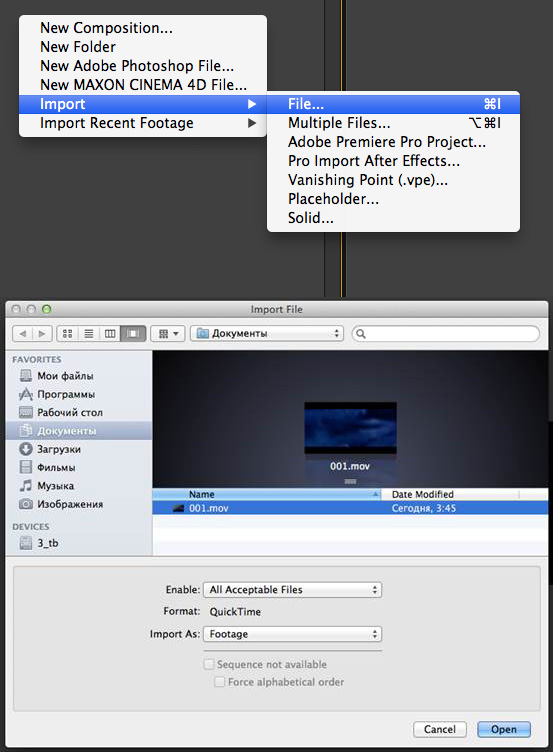
Task: Click the forward navigation arrow
Action: pos(42,333)
